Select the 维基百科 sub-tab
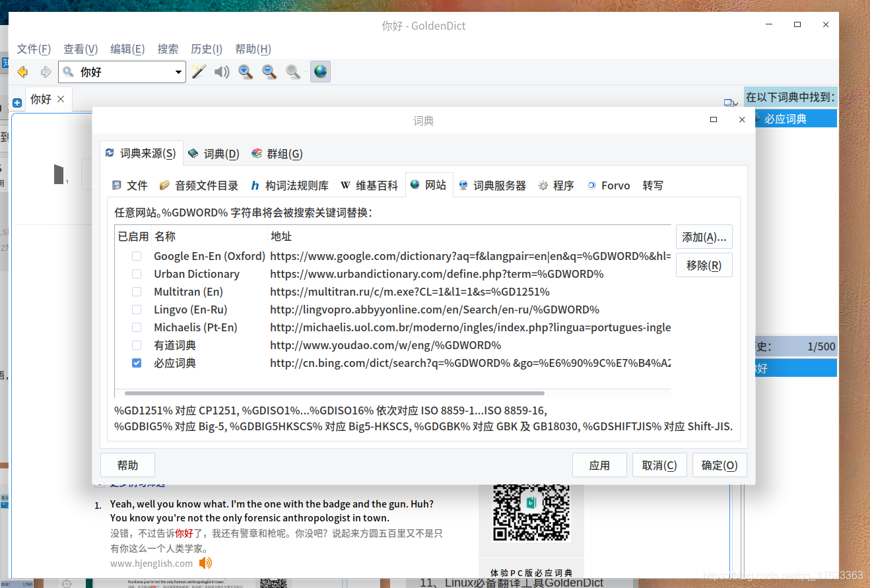Image resolution: width=870 pixels, height=588 pixels. coord(370,185)
